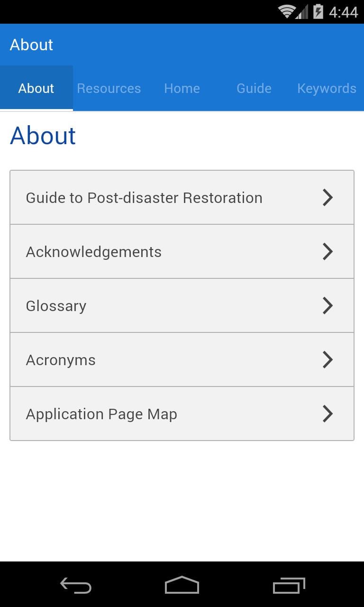Tap the chevron beside Acronyms
The width and height of the screenshot is (364, 607).
click(328, 359)
